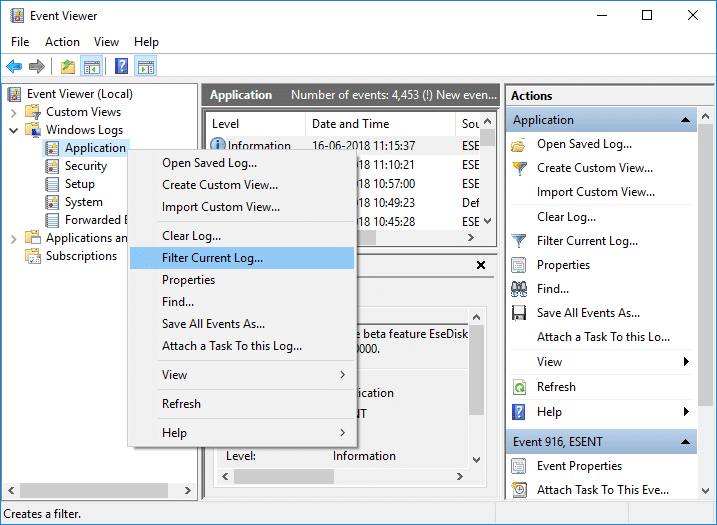Viewport: 717px width, 525px height.
Task: Select the Security log icon in tree
Action: tap(52, 166)
